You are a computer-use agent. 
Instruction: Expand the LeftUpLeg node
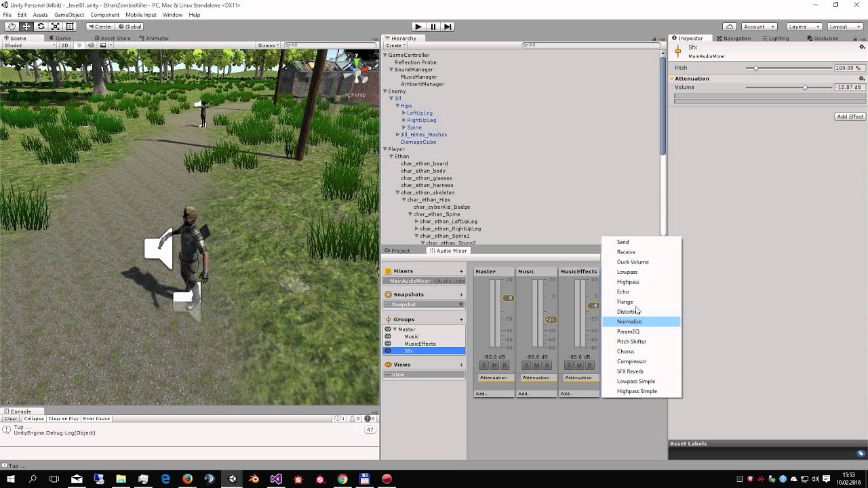[x=404, y=113]
